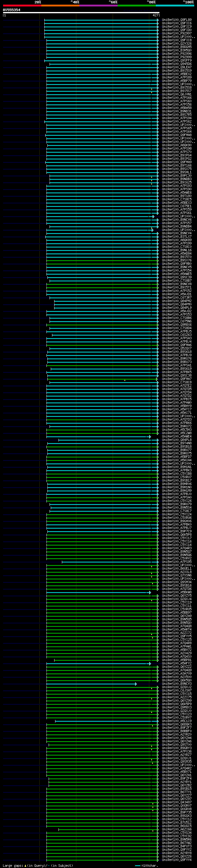Image resolution: width=197 pixels, height=868 pixels.
Task: Open hit UniRef100_P92997
Action: pos(176,33)
